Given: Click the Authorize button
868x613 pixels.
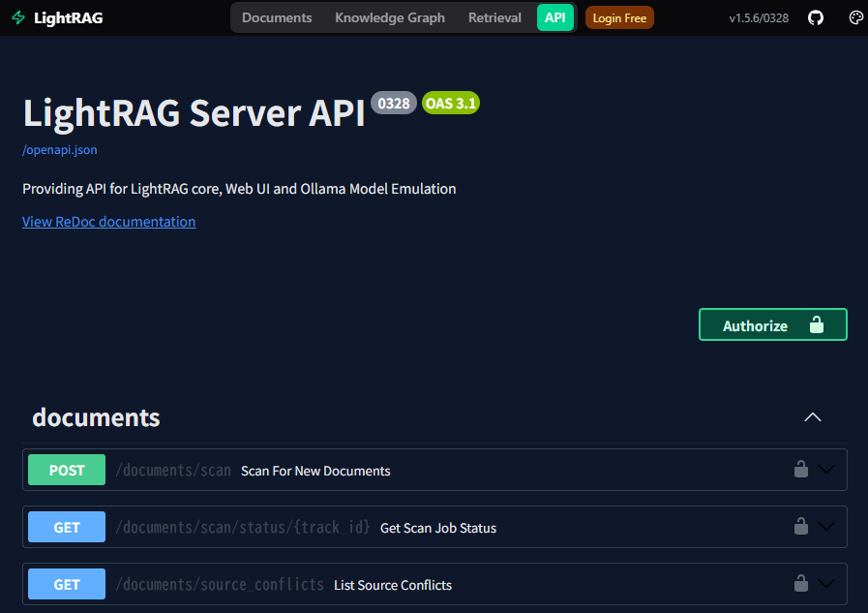Looking at the screenshot, I should click(x=773, y=325).
